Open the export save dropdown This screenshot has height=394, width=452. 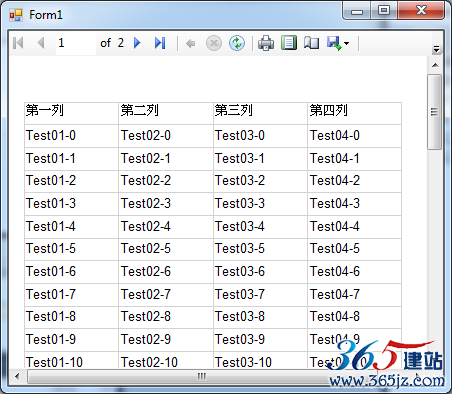point(338,43)
